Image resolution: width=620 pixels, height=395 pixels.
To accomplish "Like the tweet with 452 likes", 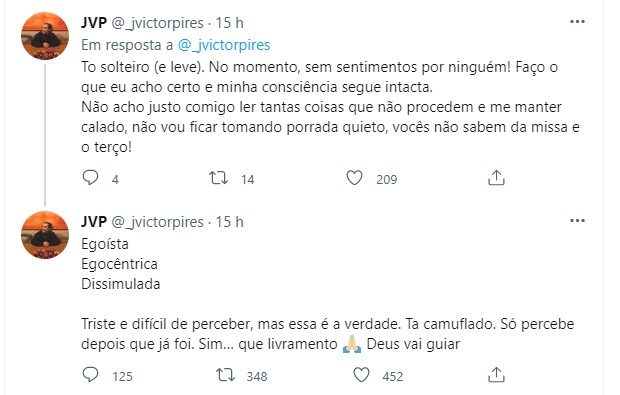I will [361, 374].
